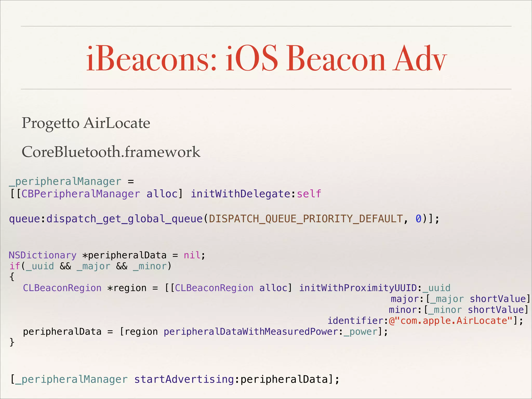The width and height of the screenshot is (532, 399).
Task: Click the 'if(_uuid && _major && _minor)' line
Action: pyautogui.click(x=90, y=266)
